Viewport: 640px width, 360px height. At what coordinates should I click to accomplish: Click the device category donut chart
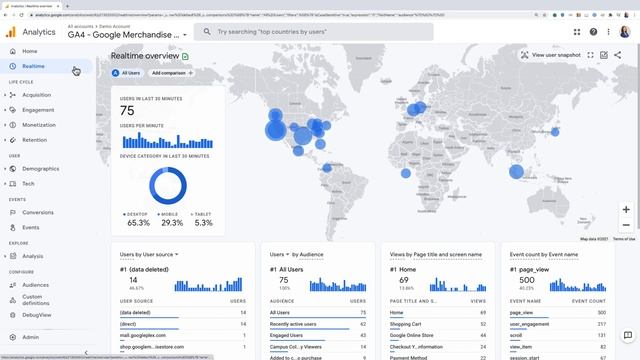(168, 186)
